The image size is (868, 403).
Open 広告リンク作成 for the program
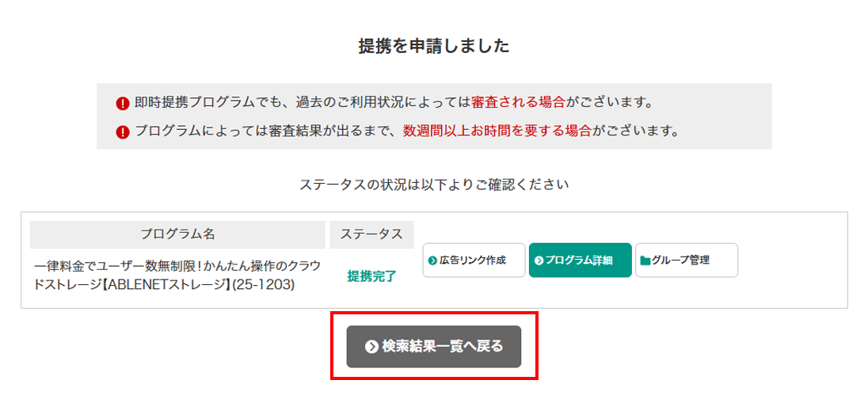click(x=474, y=260)
